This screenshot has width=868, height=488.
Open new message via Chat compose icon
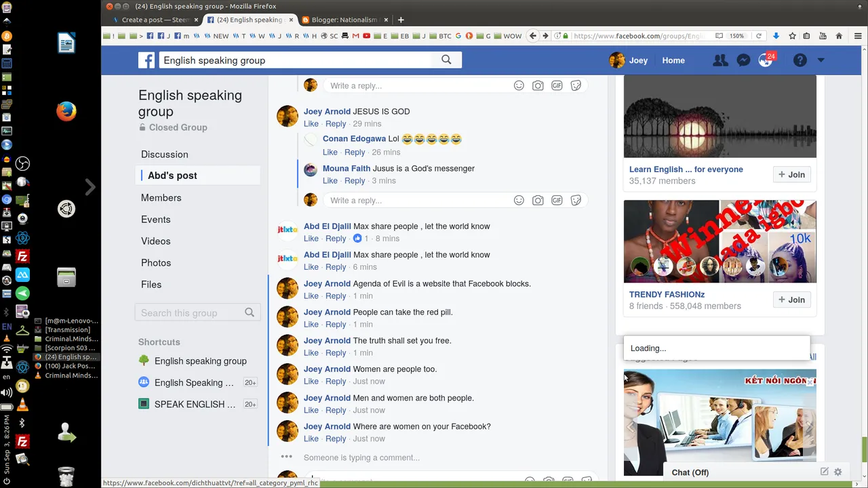coord(825,472)
